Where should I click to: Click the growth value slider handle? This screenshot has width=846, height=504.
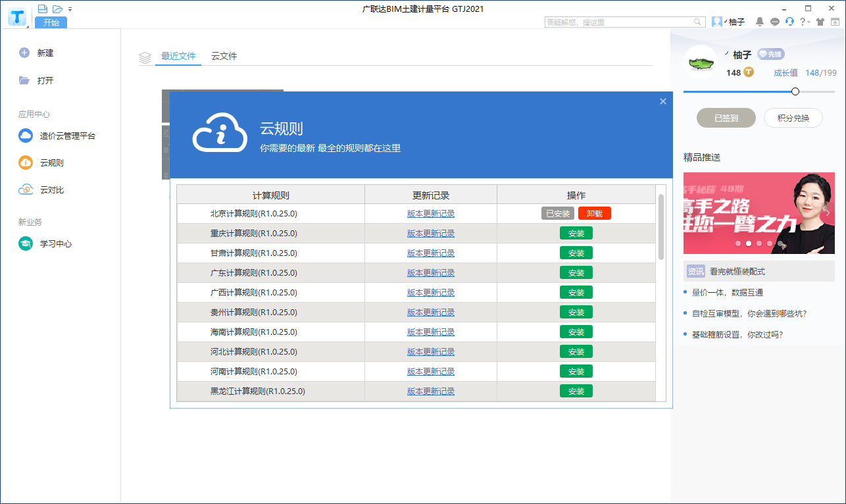pos(795,91)
